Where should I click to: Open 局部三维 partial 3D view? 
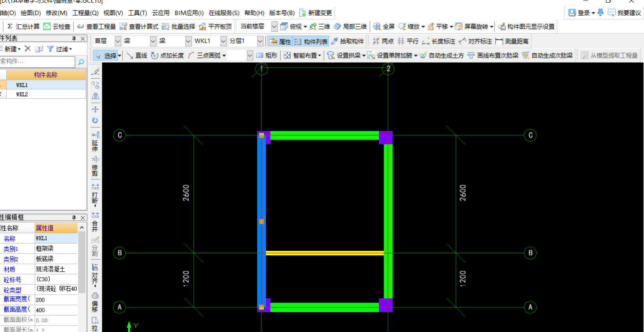click(350, 26)
